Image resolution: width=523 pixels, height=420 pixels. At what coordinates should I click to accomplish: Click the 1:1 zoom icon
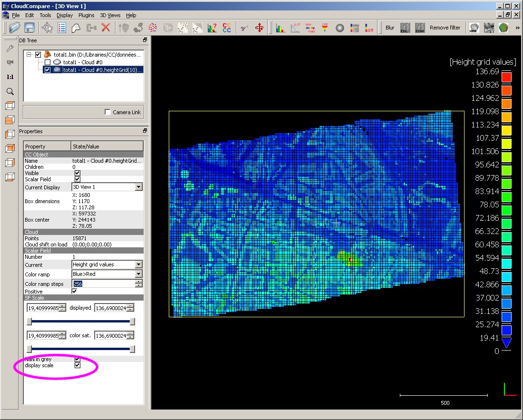[10, 77]
